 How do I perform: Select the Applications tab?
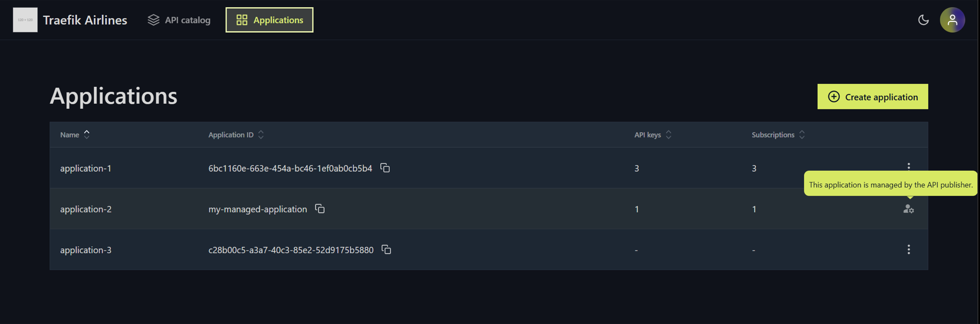pyautogui.click(x=269, y=20)
